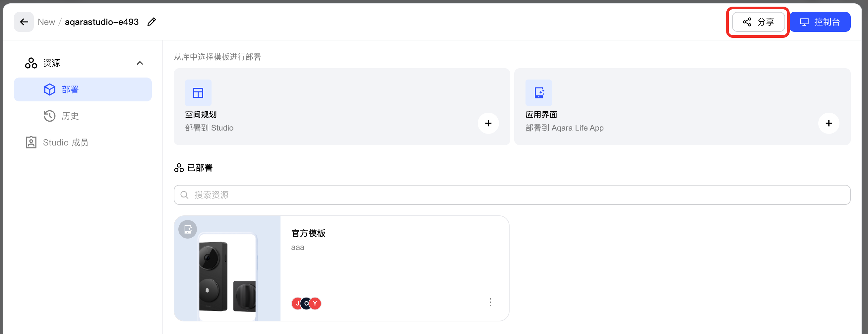Select the 部署 sidebar item
The width and height of the screenshot is (868, 334).
pyautogui.click(x=83, y=89)
